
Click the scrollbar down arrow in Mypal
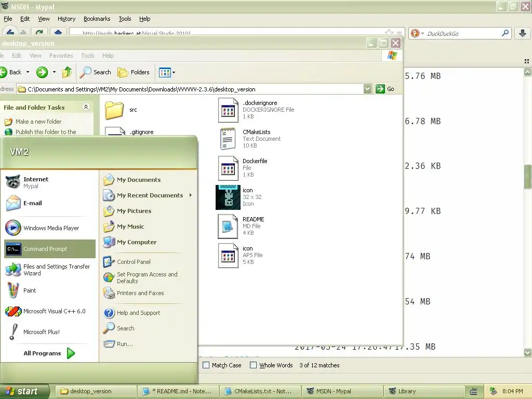click(527, 353)
